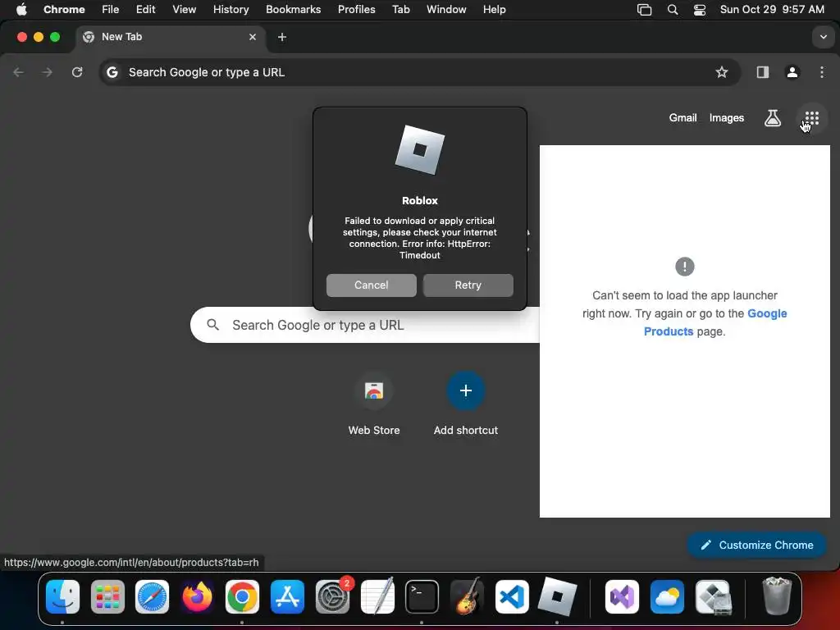This screenshot has width=840, height=630.
Task: Close the New Tab tab
Action: [x=253, y=37]
